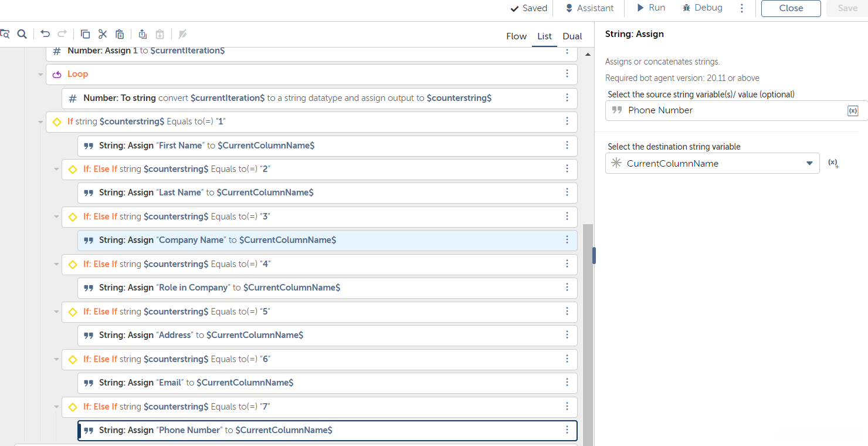Image resolution: width=868 pixels, height=446 pixels.
Task: Collapse the Loop action block
Action: 40,75
